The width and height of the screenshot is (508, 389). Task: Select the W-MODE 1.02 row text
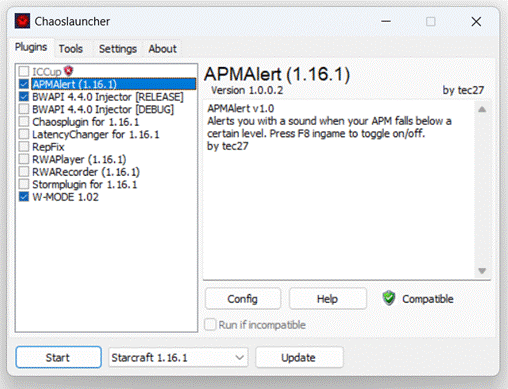click(x=65, y=197)
